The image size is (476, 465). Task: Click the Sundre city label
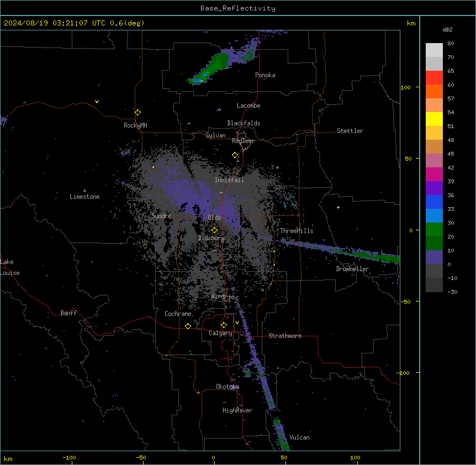pyautogui.click(x=161, y=216)
